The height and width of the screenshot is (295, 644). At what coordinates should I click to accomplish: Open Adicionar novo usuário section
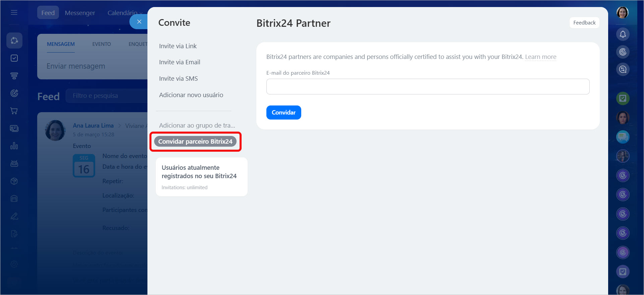click(191, 95)
